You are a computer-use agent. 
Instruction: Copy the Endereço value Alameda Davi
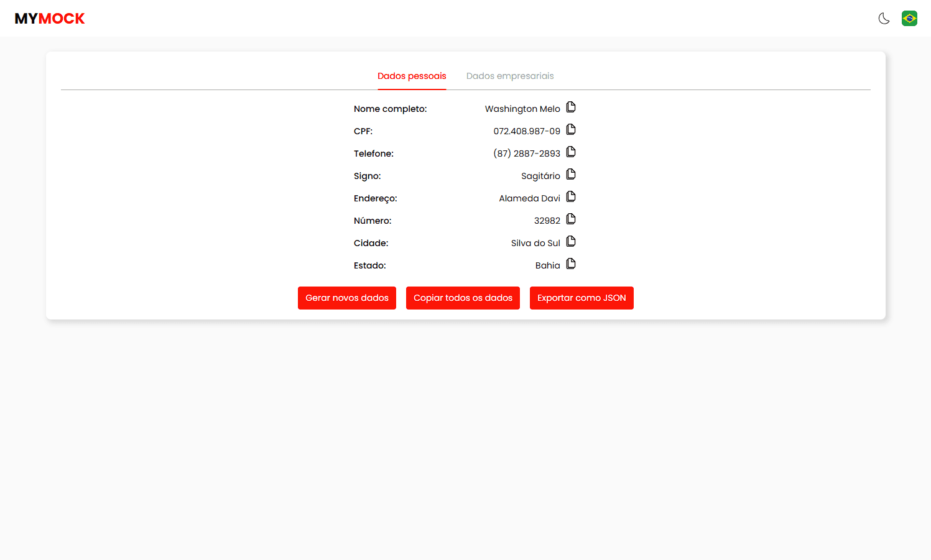click(571, 197)
